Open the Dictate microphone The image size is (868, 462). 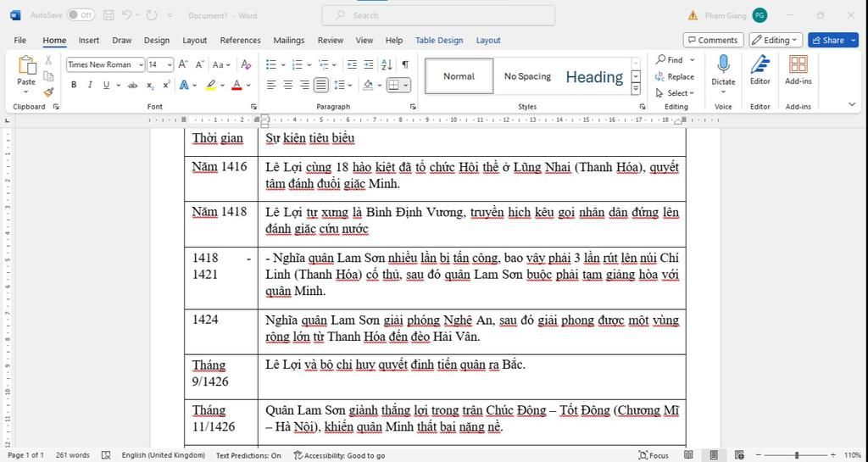723,71
